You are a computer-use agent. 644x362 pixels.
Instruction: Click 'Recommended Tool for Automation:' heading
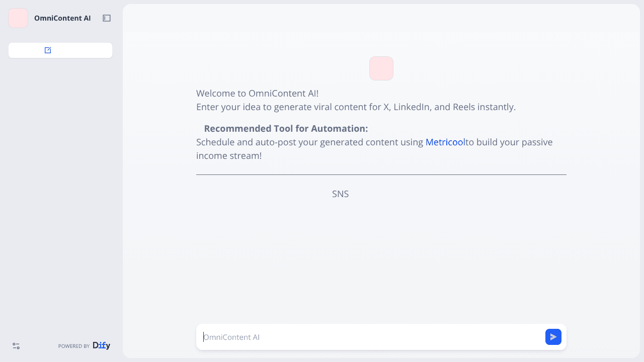coord(286,129)
